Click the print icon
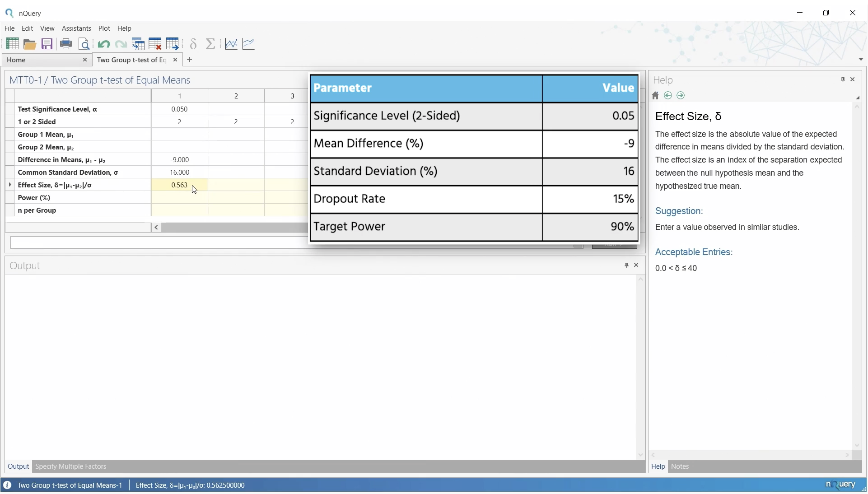This screenshot has width=868, height=494. [x=66, y=44]
